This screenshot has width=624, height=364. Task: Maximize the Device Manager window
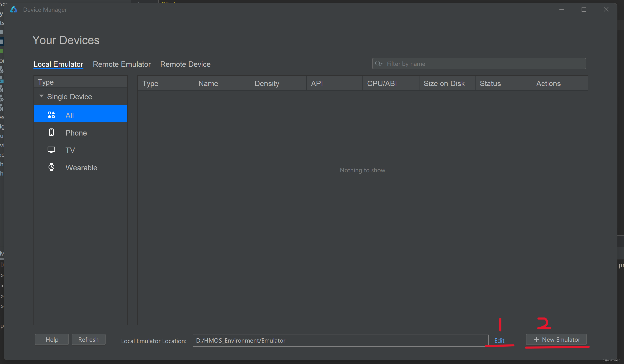pos(584,10)
